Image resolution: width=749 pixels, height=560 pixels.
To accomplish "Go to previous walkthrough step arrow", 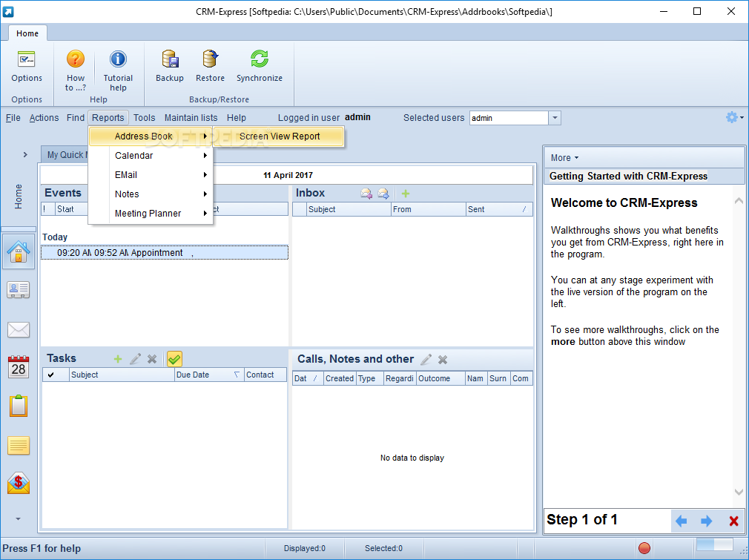I will 682,521.
